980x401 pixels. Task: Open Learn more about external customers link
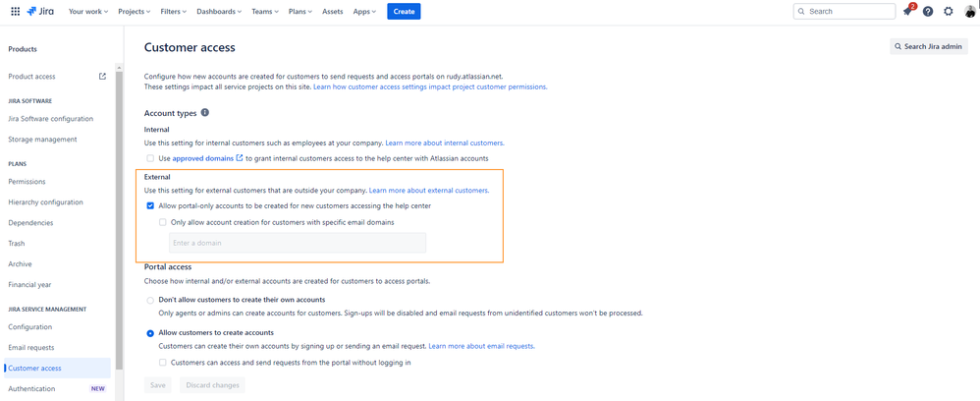tap(429, 190)
